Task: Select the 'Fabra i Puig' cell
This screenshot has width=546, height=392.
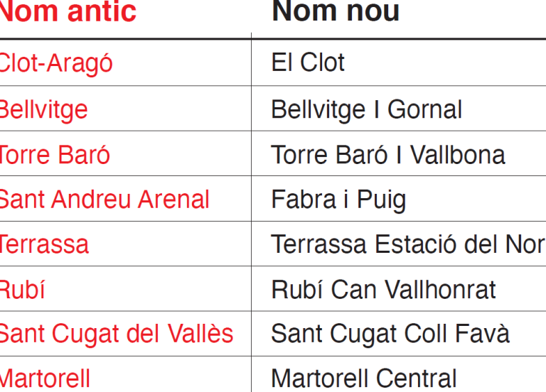Action: click(338, 200)
